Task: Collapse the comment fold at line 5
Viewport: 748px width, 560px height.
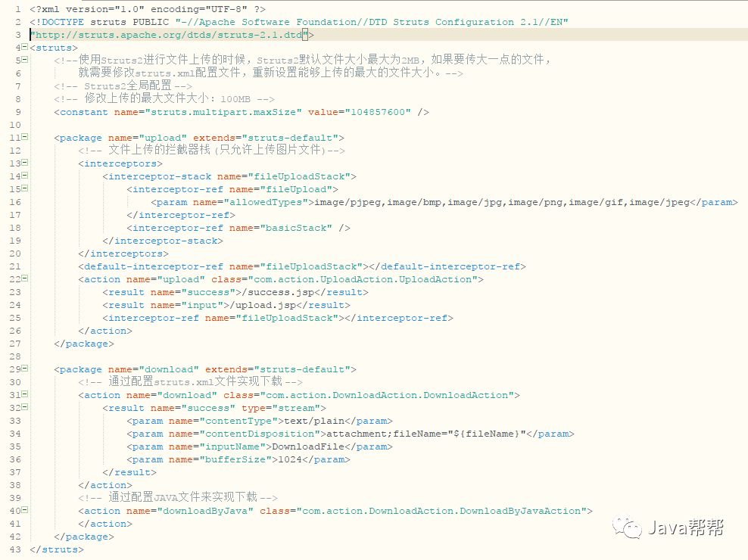Action: coord(24,60)
